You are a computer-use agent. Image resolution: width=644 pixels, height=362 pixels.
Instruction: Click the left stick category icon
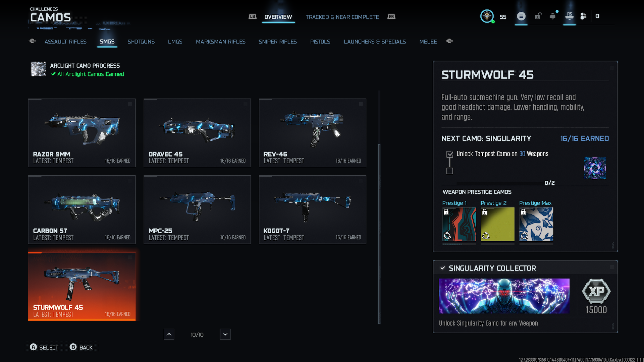coord(32,41)
